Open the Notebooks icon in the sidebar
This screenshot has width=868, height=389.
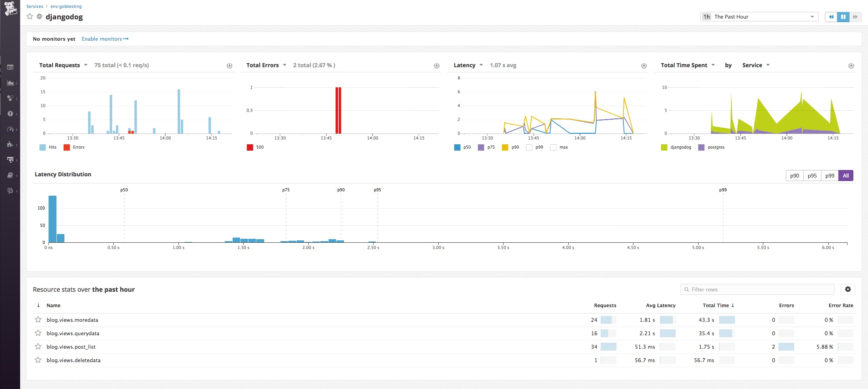[x=11, y=175]
